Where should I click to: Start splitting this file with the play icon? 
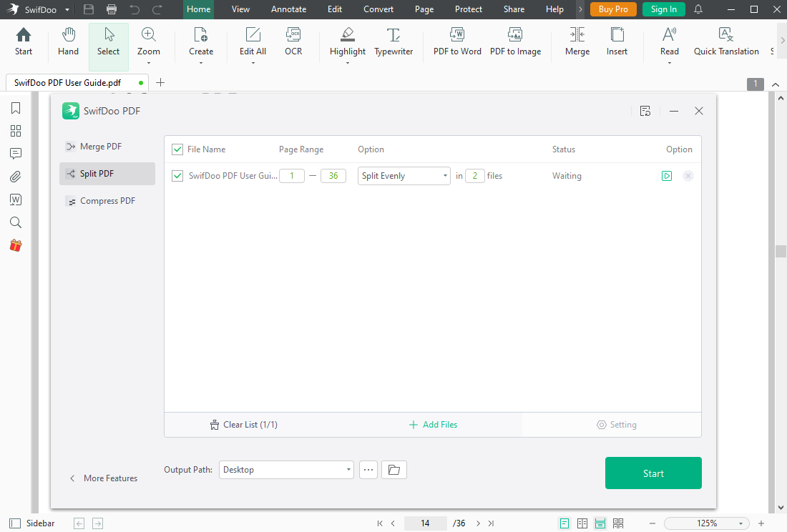pyautogui.click(x=667, y=176)
